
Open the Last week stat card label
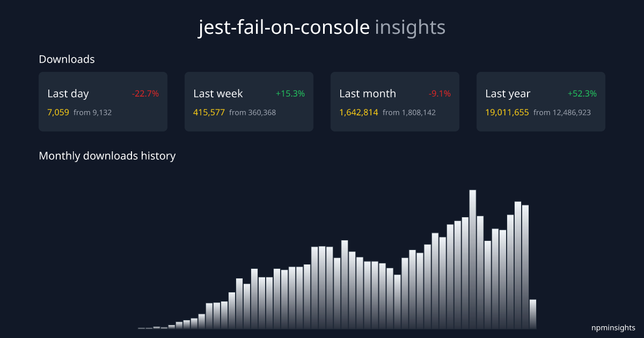[x=218, y=94]
